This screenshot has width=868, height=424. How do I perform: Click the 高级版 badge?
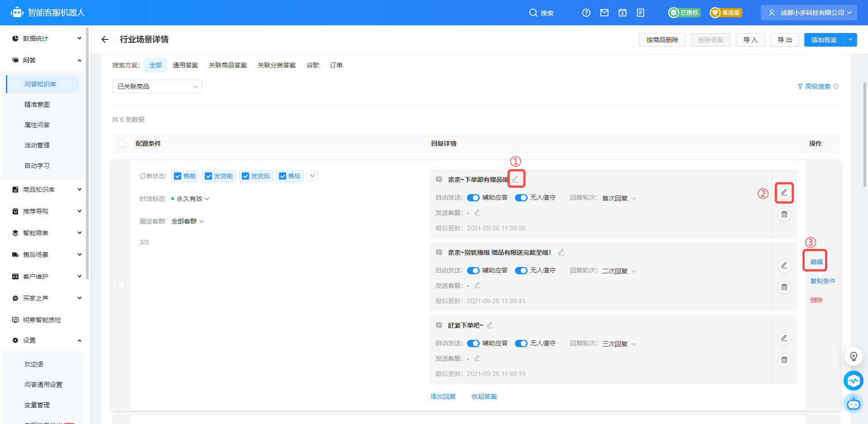726,13
